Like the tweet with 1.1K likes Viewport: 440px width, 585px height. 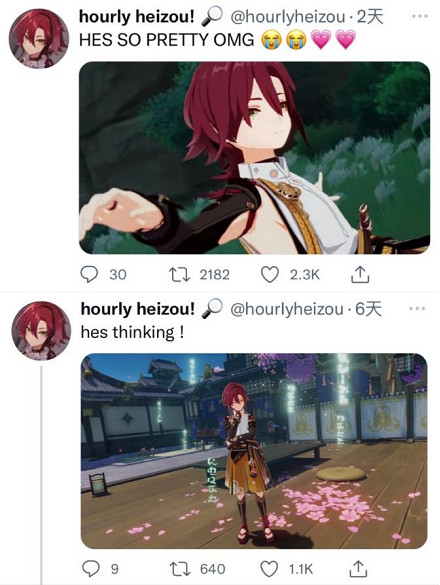pos(269,569)
